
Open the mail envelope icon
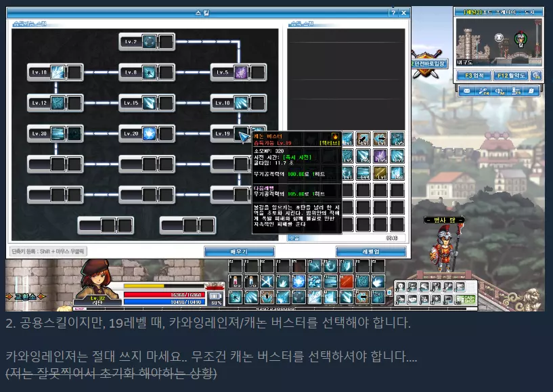(x=466, y=91)
